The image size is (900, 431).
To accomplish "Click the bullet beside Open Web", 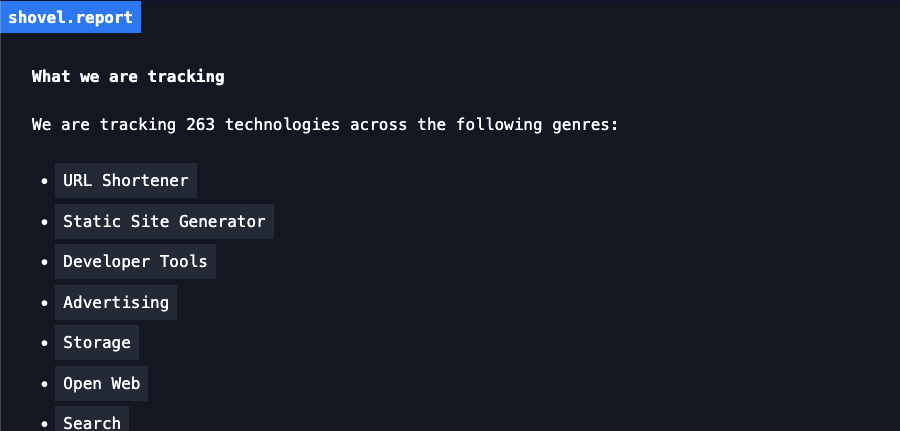I will pyautogui.click(x=45, y=383).
